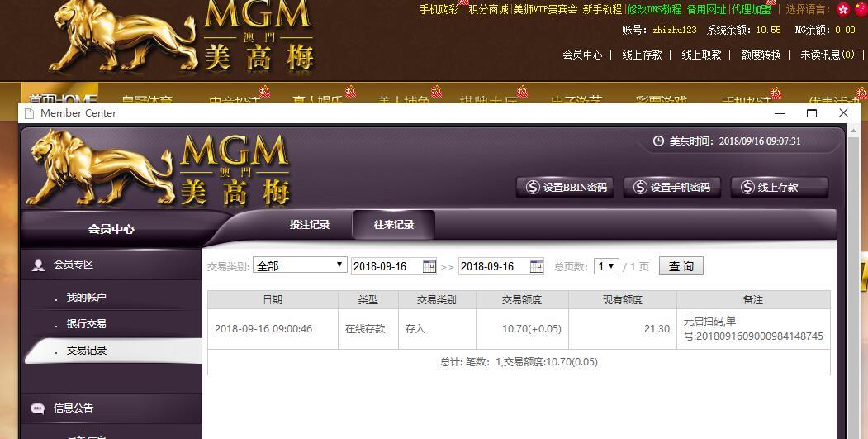This screenshot has height=439, width=868.
Task: Open the 美狮VIP贵宾会 link
Action: [x=545, y=9]
